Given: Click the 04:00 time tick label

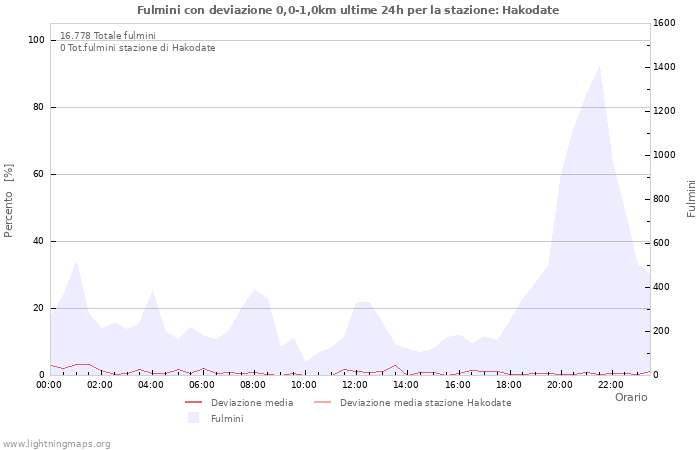Looking at the screenshot, I should tap(151, 384).
